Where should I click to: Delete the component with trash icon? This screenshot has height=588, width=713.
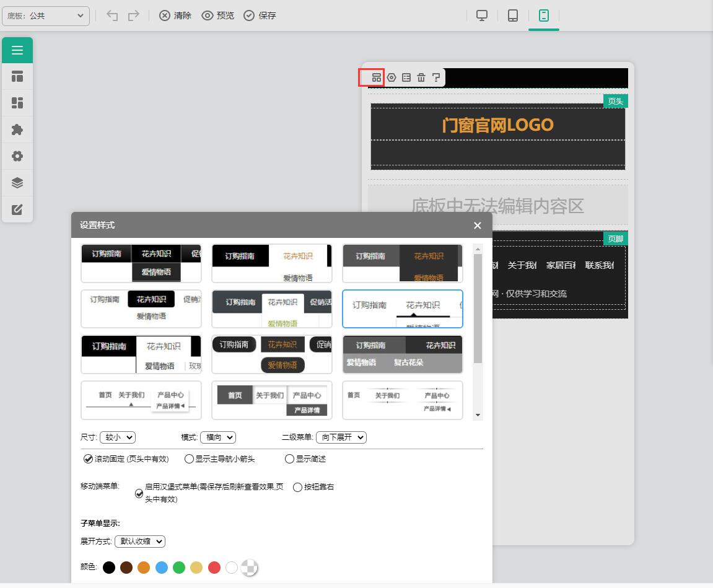tap(421, 77)
